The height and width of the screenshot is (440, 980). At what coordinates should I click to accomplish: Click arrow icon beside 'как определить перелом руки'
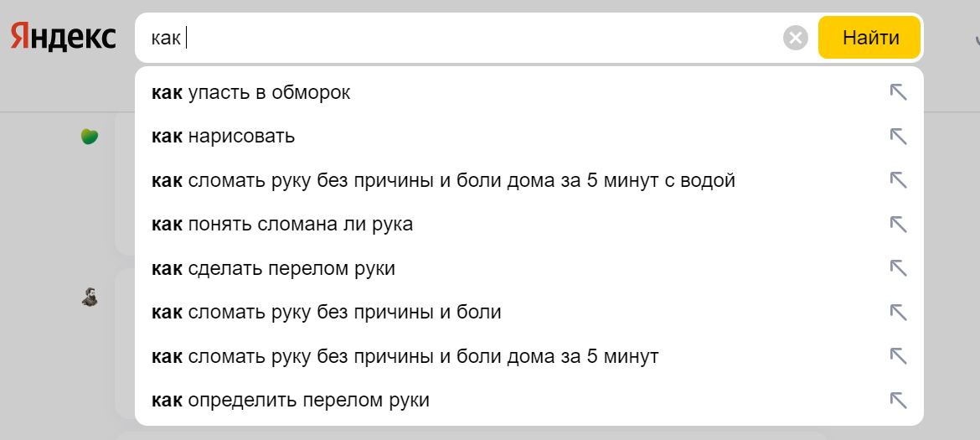click(x=898, y=400)
